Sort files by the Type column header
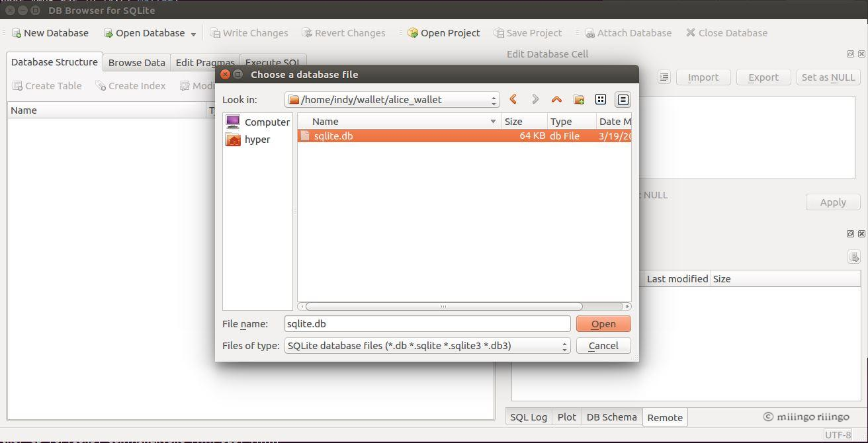Image resolution: width=868 pixels, height=443 pixels. [x=571, y=121]
